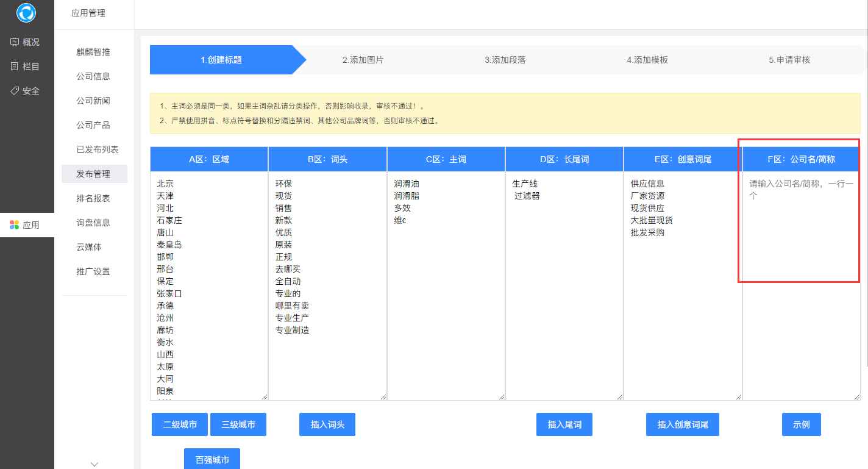Image resolution: width=868 pixels, height=469 pixels.
Task: Click the 示例 button
Action: point(801,424)
